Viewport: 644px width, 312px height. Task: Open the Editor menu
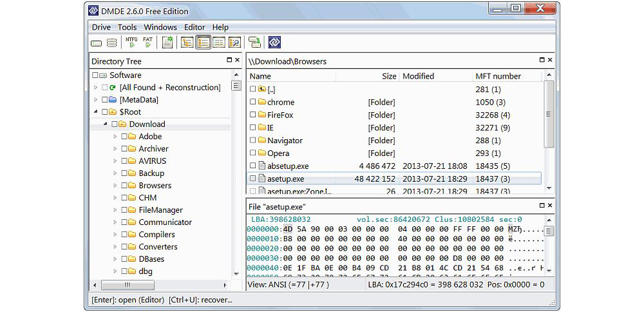(x=194, y=27)
